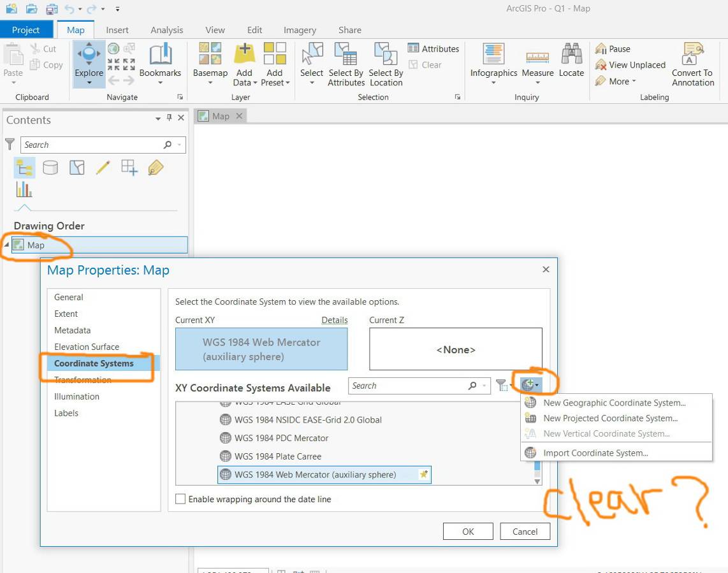The width and height of the screenshot is (728, 573).
Task: Open the Add Coordinate System globe dropdown
Action: [530, 385]
